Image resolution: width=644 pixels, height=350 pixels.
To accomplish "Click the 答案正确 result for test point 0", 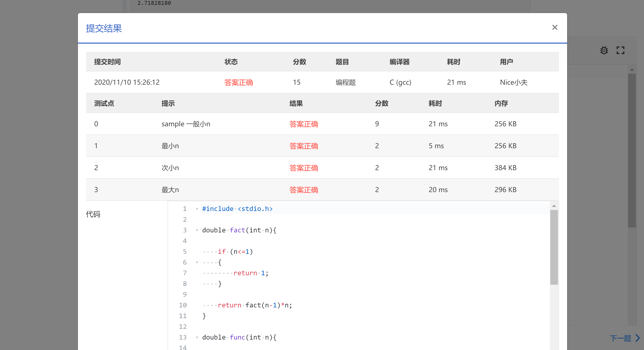I will tap(304, 124).
